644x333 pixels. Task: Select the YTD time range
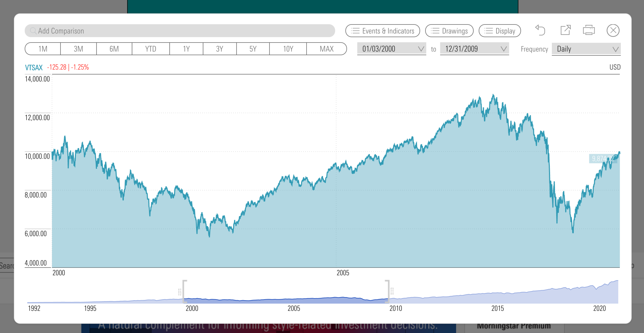click(151, 49)
